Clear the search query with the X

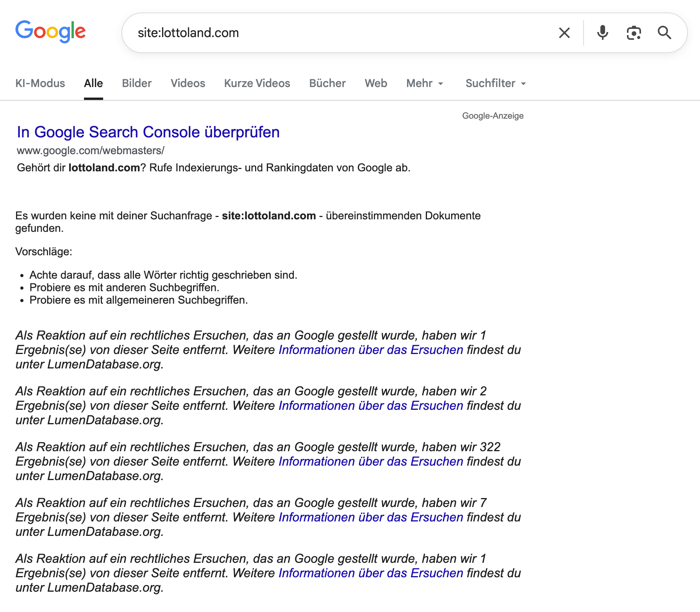pyautogui.click(x=564, y=33)
